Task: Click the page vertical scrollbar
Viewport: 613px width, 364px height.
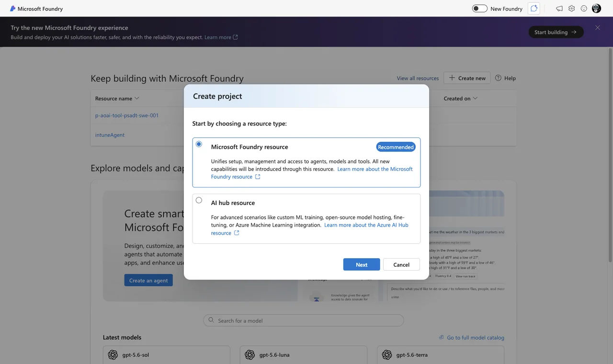Action: point(610,155)
